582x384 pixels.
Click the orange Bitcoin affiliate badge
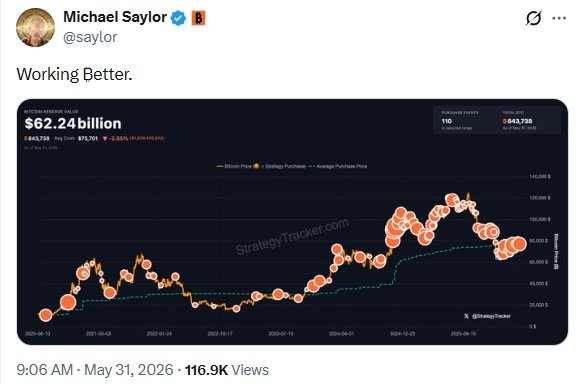click(199, 18)
